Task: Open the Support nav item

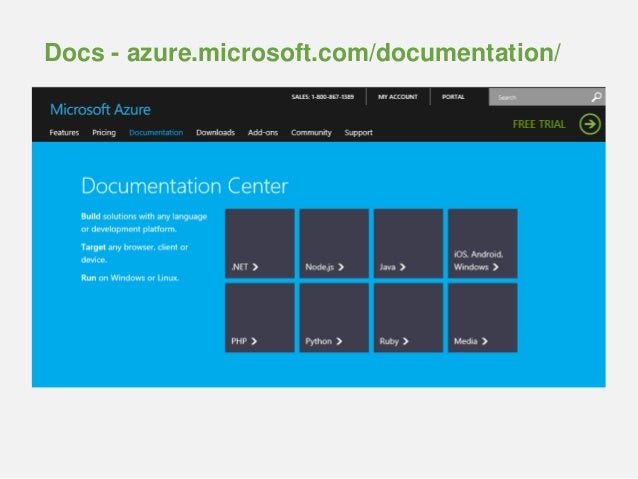Action: coord(358,133)
